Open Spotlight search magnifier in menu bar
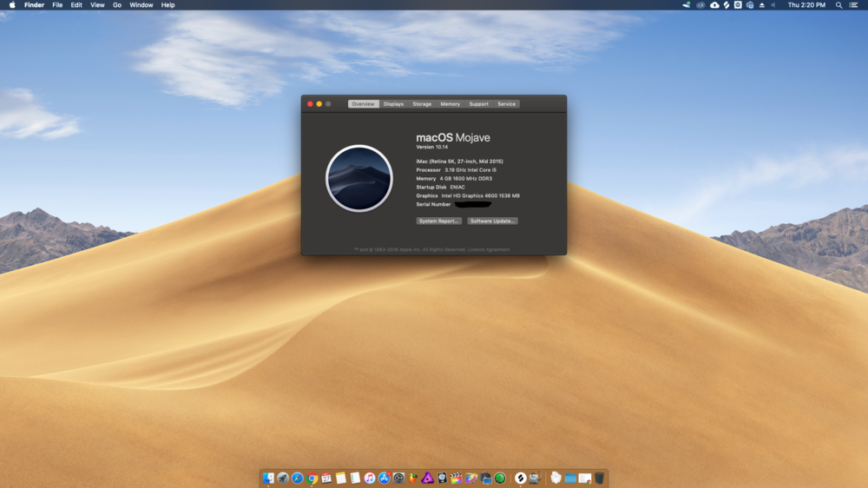868x488 pixels. [x=838, y=5]
